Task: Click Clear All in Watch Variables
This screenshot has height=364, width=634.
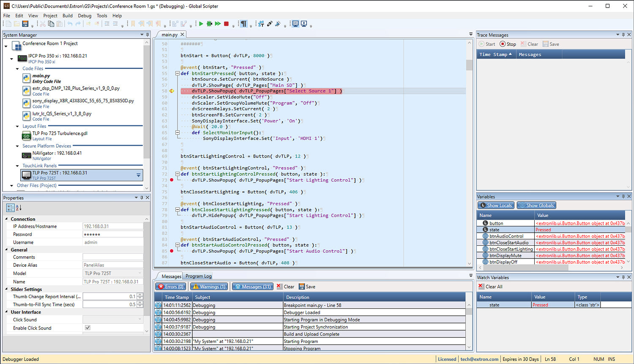Action: tap(490, 286)
